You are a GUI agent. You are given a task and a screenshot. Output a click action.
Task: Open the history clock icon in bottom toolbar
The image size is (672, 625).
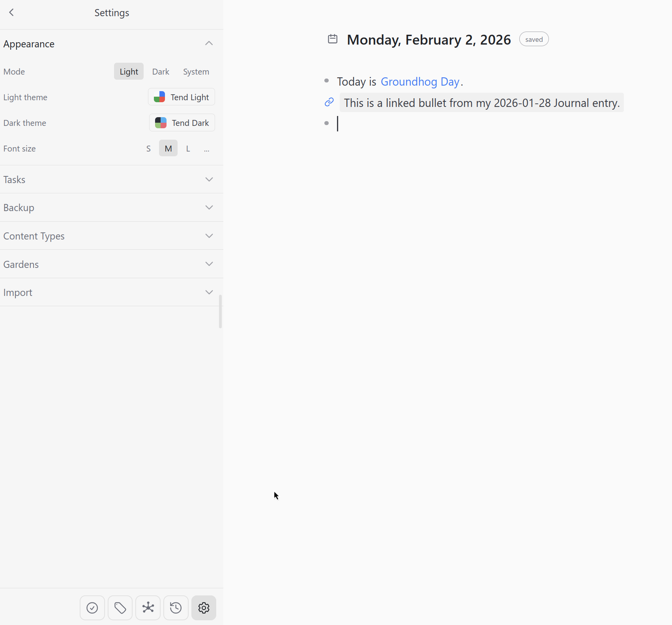click(x=176, y=608)
